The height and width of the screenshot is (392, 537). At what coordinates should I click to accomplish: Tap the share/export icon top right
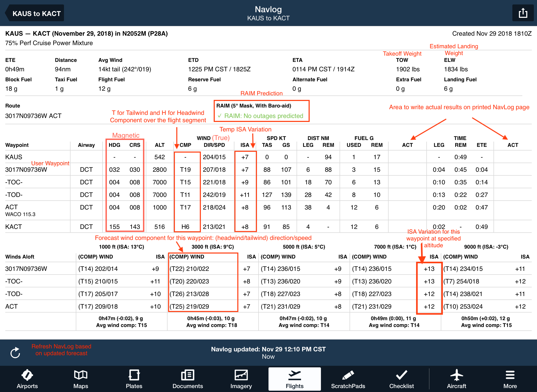523,13
